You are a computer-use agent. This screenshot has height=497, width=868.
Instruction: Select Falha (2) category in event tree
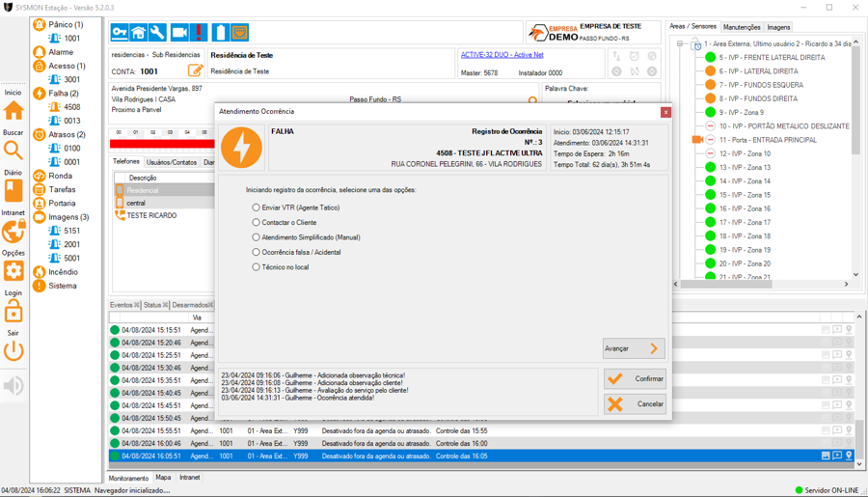63,94
